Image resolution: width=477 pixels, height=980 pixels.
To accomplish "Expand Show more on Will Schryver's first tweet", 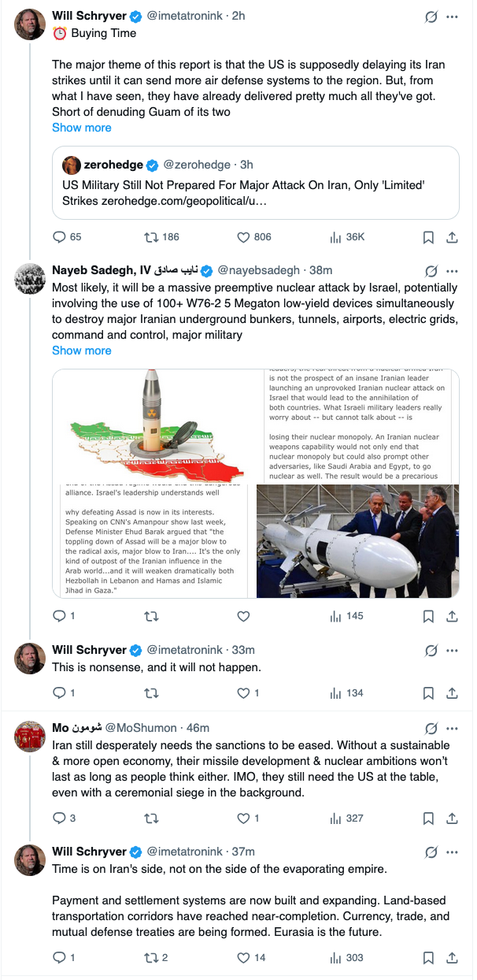I will (82, 128).
